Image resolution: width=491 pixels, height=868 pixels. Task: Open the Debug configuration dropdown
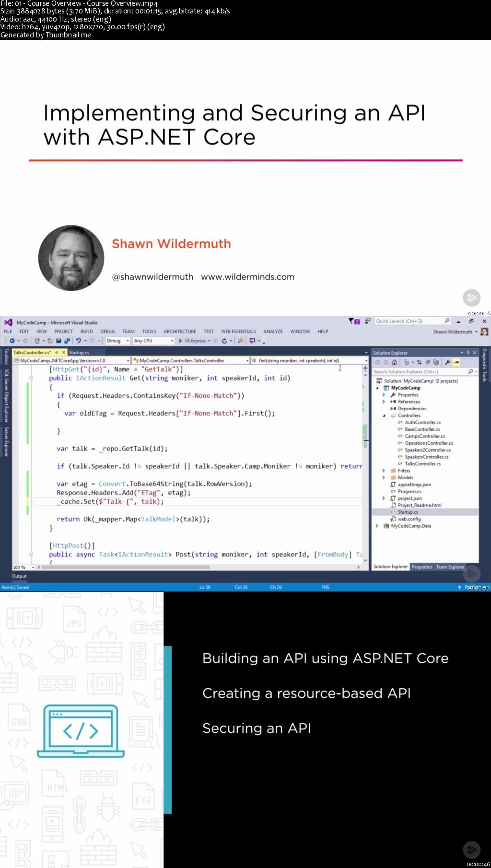pyautogui.click(x=117, y=341)
